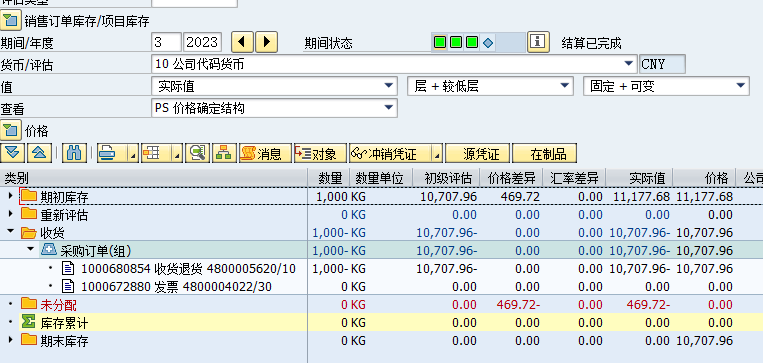763x363 pixels.
Task: Click the icon beside the 价格 section label
Action: pos(10,130)
